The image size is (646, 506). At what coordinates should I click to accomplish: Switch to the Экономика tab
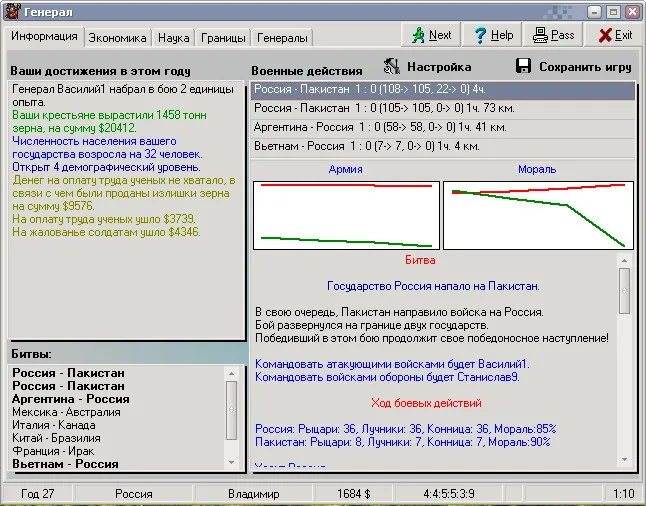coord(118,38)
